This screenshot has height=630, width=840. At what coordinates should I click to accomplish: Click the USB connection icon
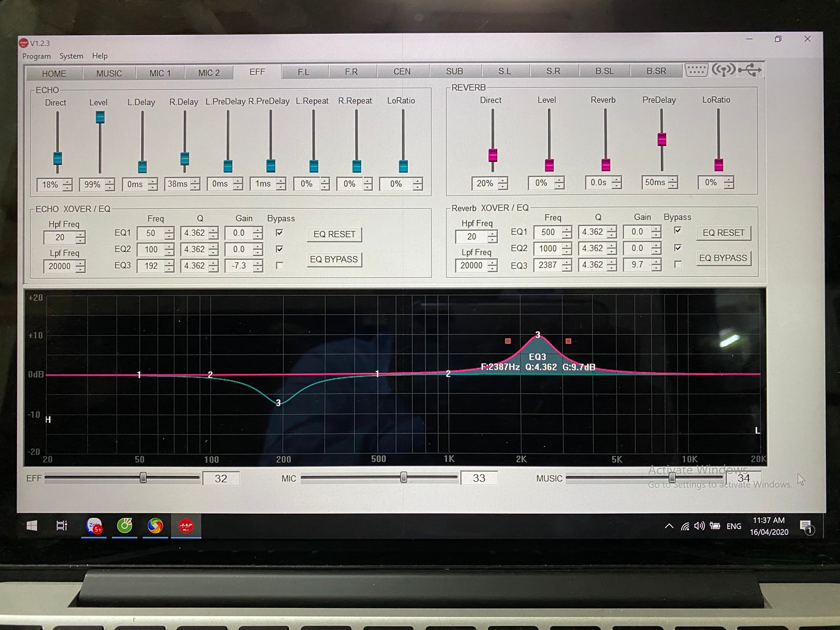(750, 70)
